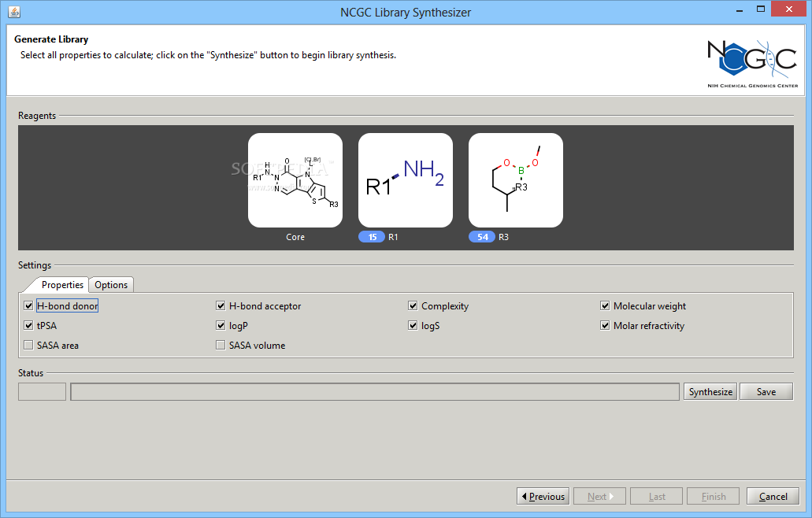Click the R1 label beside the 15 badge
The image size is (812, 518).
tap(393, 237)
